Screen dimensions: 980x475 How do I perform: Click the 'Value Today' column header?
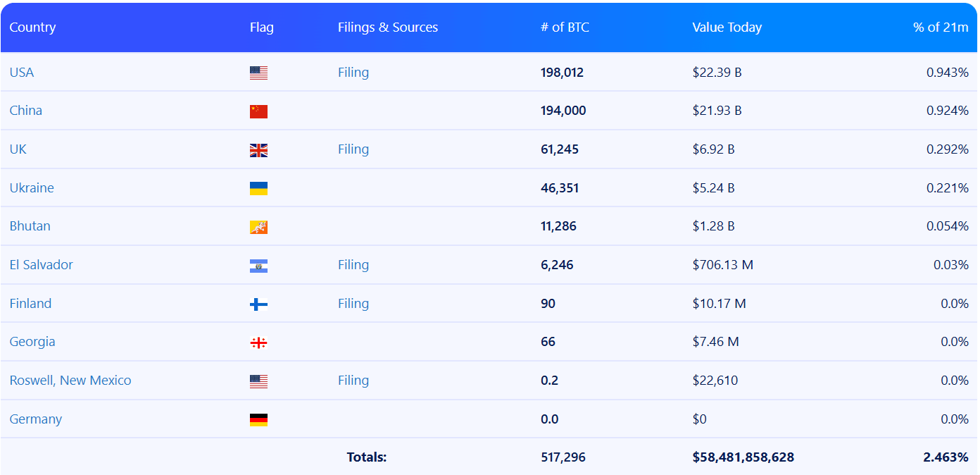(727, 27)
